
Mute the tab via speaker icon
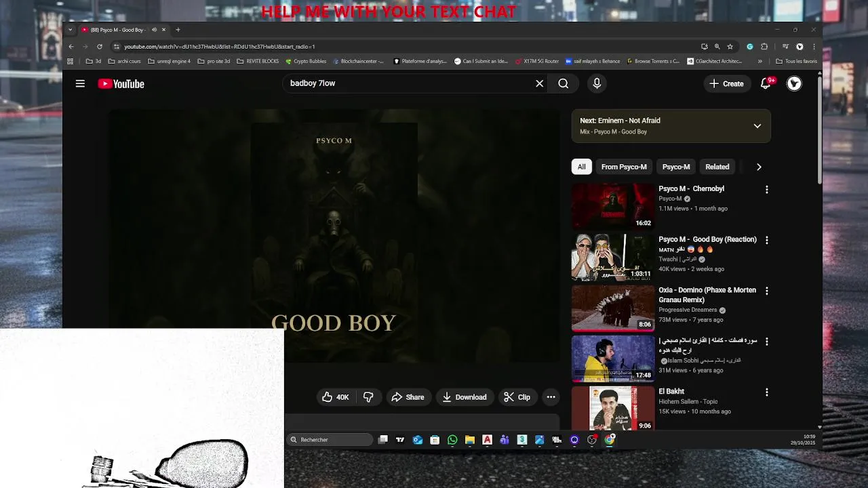(x=154, y=30)
